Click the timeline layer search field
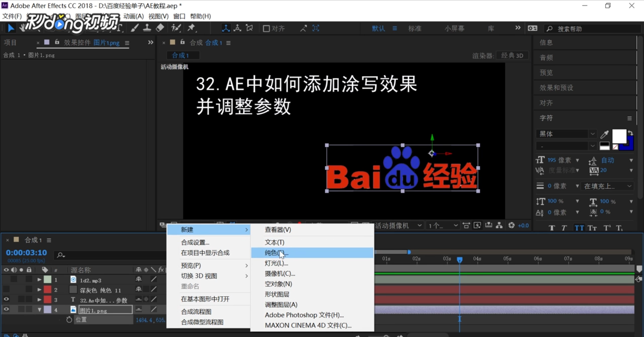The image size is (644, 337). (111, 255)
